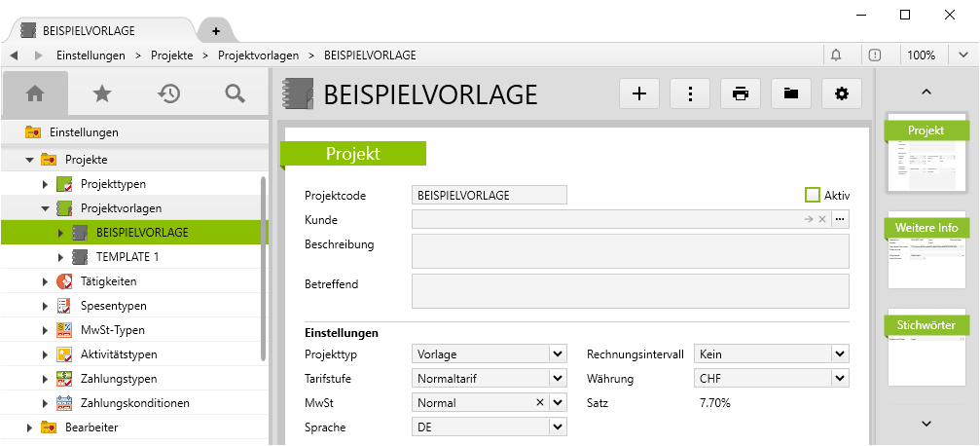The width and height of the screenshot is (980, 446).
Task: Collapse the Projektvorlagen tree node
Action: pyautogui.click(x=45, y=208)
